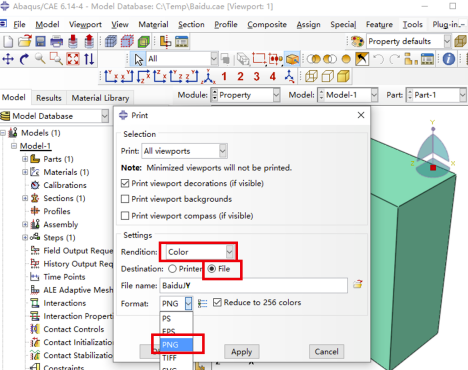This screenshot has width=468, height=370.
Task: Open the Material menu
Action: (x=153, y=24)
